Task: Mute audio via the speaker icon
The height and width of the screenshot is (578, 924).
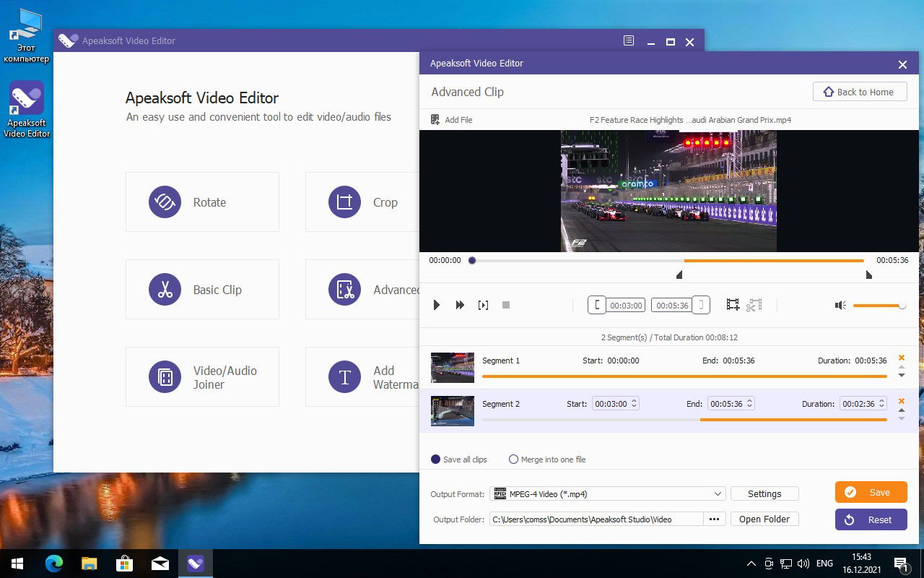Action: (840, 305)
